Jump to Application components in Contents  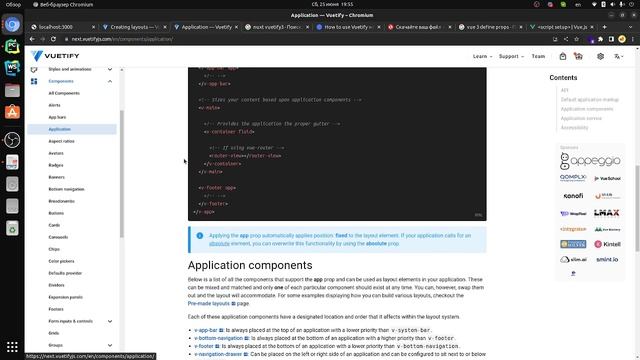587,109
